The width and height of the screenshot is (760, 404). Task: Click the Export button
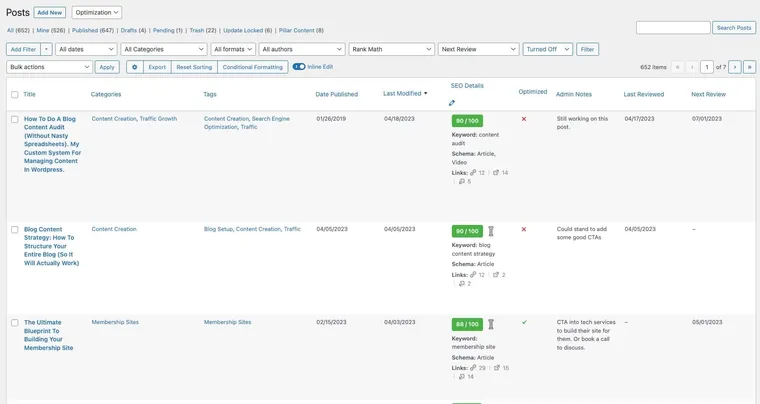point(157,67)
